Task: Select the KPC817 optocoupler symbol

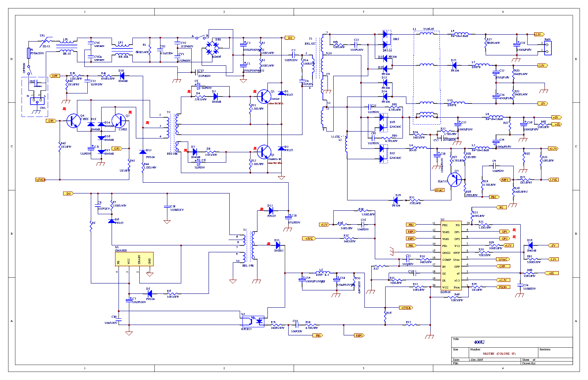Action: [x=253, y=321]
